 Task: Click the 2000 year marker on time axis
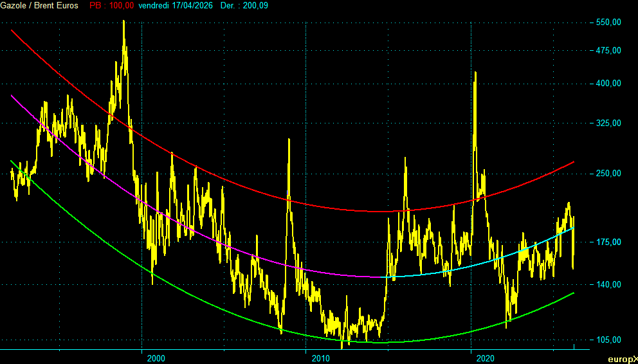click(x=156, y=358)
